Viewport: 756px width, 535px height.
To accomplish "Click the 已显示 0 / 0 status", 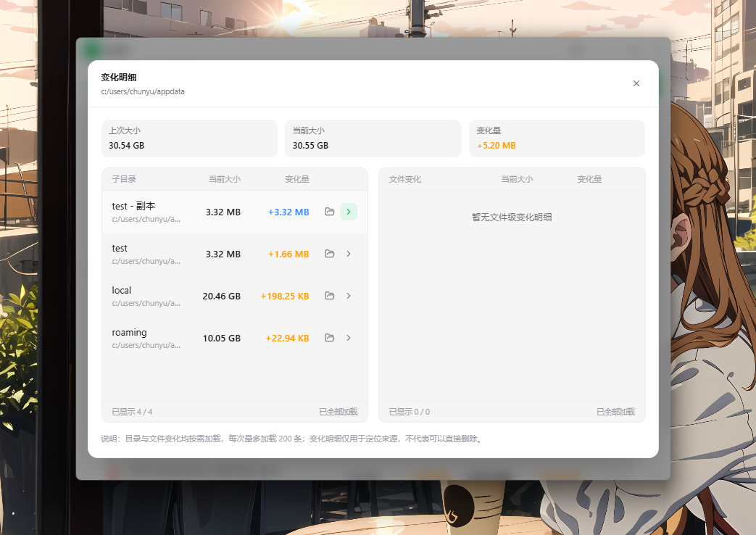I will (x=410, y=412).
